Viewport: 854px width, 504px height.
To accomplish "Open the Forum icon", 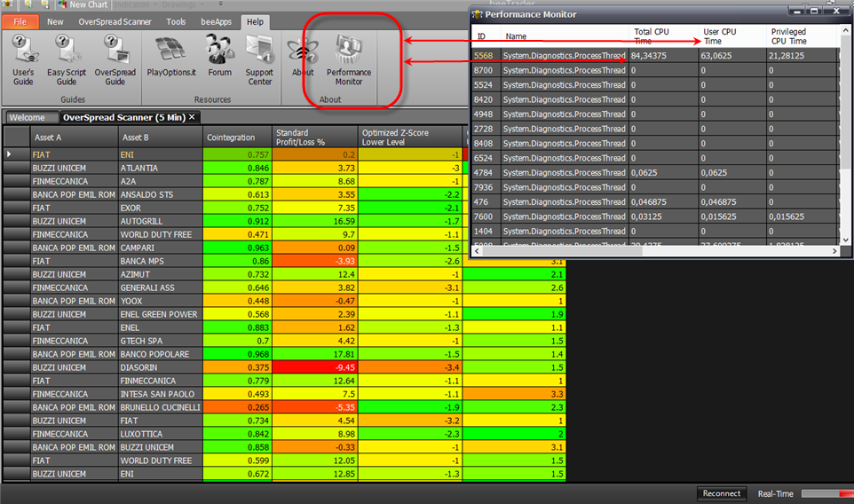I will click(219, 56).
